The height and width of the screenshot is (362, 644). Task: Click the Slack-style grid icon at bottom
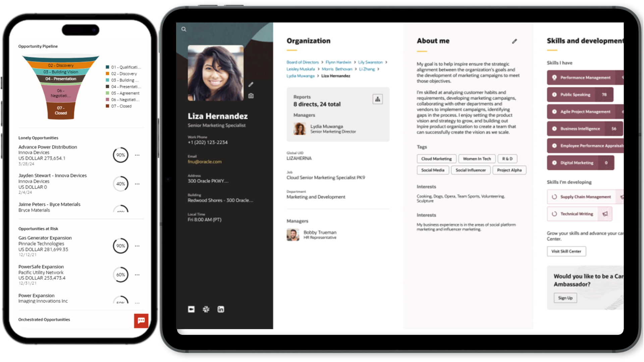coord(206,308)
